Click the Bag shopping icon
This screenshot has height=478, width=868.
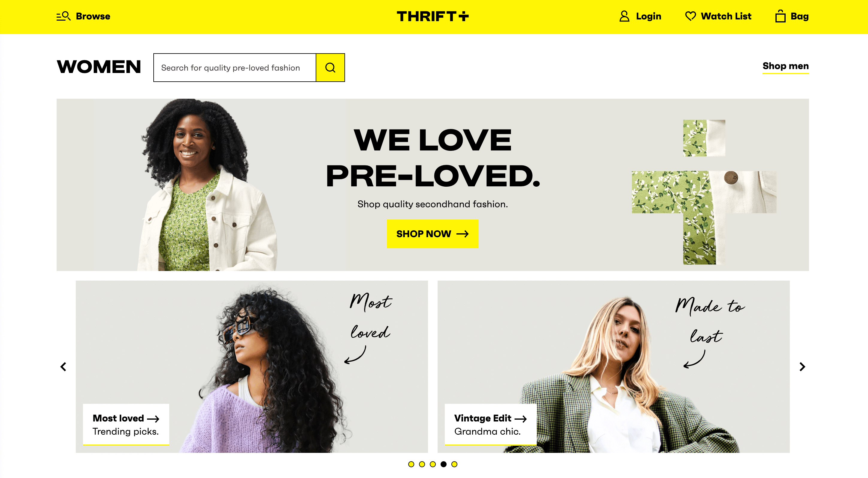click(x=780, y=16)
